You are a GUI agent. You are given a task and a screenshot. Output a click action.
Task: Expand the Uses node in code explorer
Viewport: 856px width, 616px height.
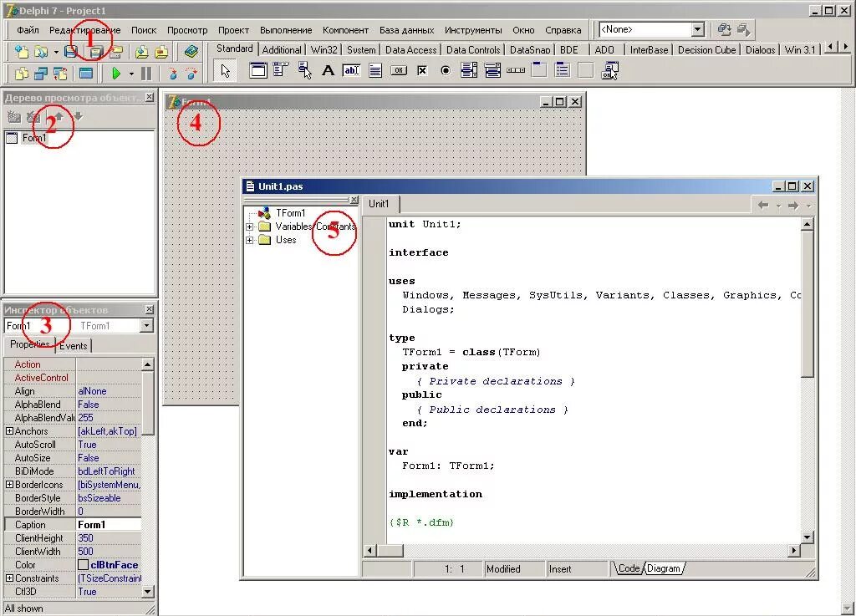pos(249,240)
